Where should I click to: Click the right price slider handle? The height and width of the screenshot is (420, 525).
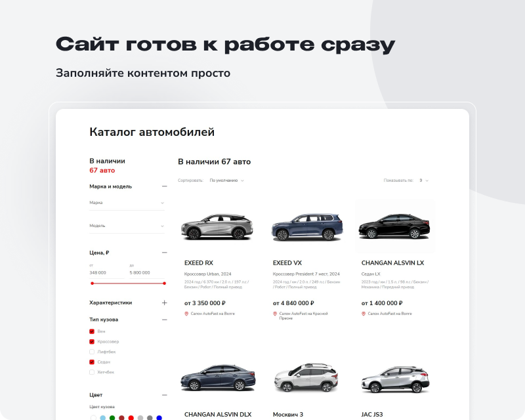click(165, 283)
